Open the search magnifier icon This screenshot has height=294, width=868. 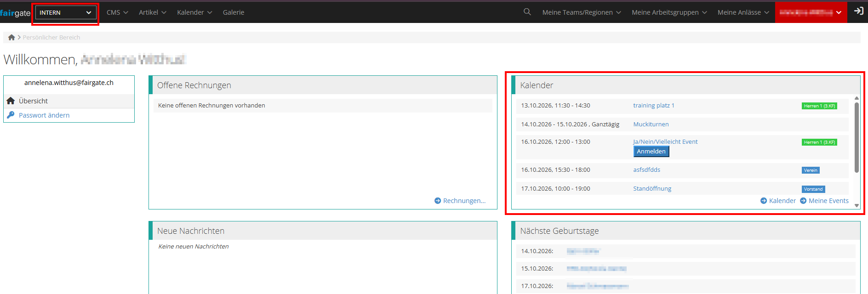point(527,12)
